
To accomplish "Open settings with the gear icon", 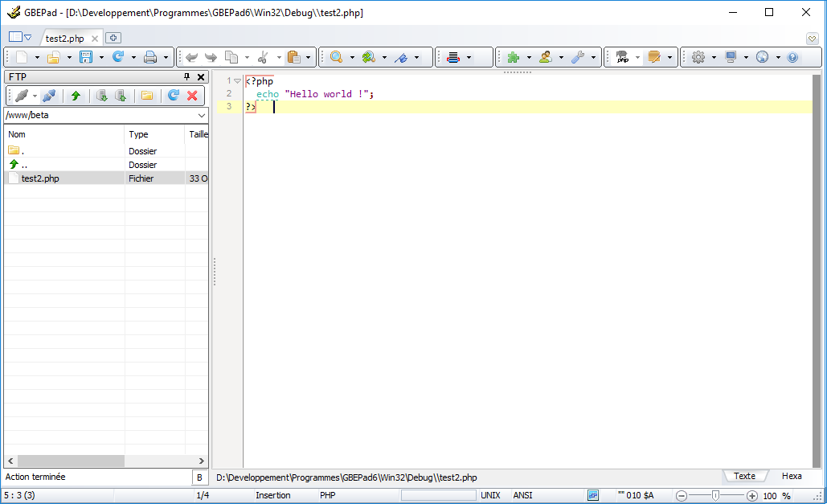I will pos(698,57).
